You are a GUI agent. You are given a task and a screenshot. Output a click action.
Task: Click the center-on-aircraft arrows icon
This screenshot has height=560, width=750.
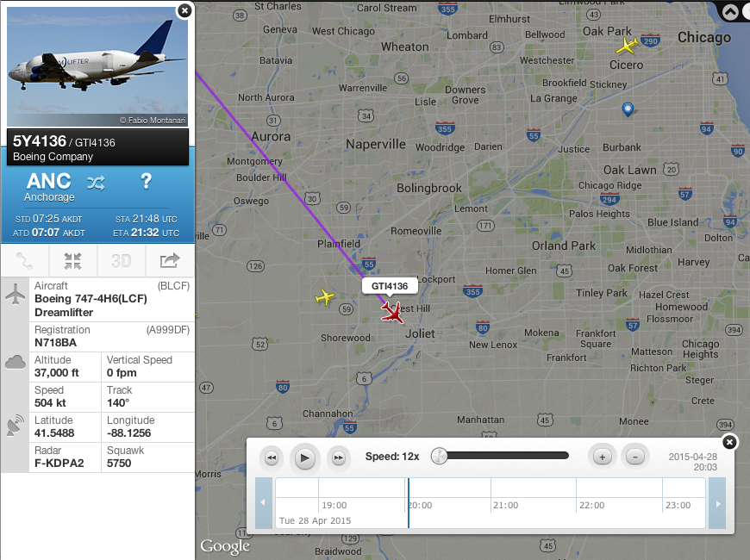tap(72, 261)
